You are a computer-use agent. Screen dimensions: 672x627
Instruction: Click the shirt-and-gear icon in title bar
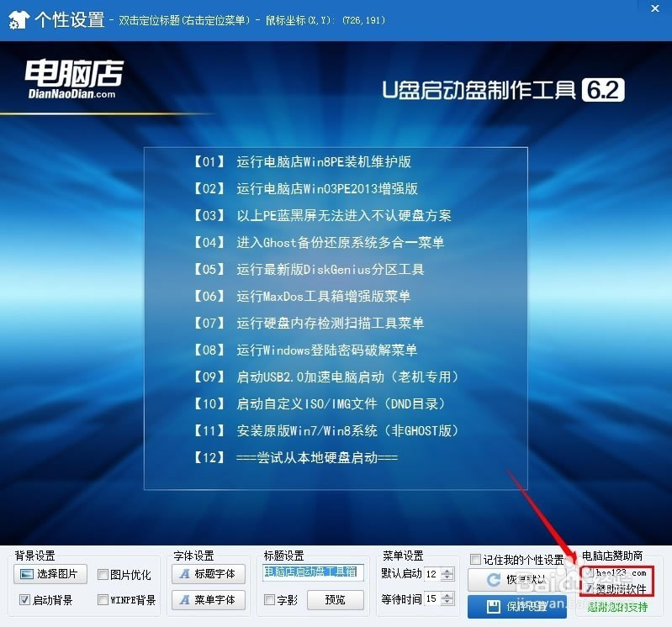pyautogui.click(x=19, y=19)
